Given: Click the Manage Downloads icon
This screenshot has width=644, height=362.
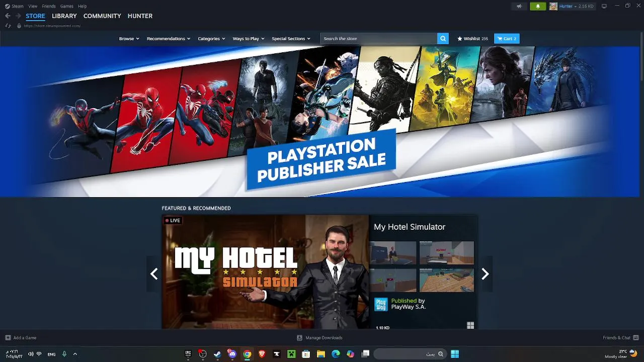Looking at the screenshot, I should point(300,338).
